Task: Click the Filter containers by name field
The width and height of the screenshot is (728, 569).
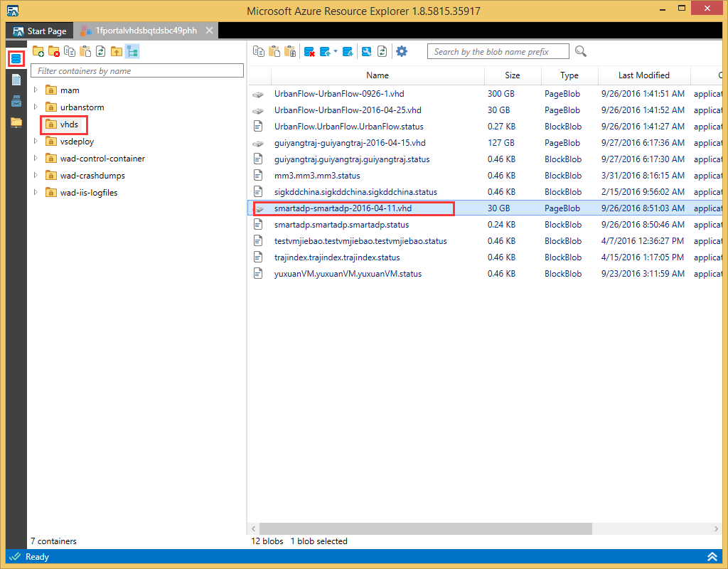Action: coord(136,71)
